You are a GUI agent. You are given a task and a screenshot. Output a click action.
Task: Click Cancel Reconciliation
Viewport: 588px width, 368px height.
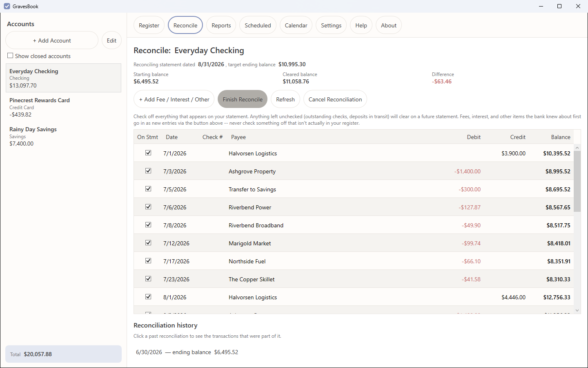335,99
